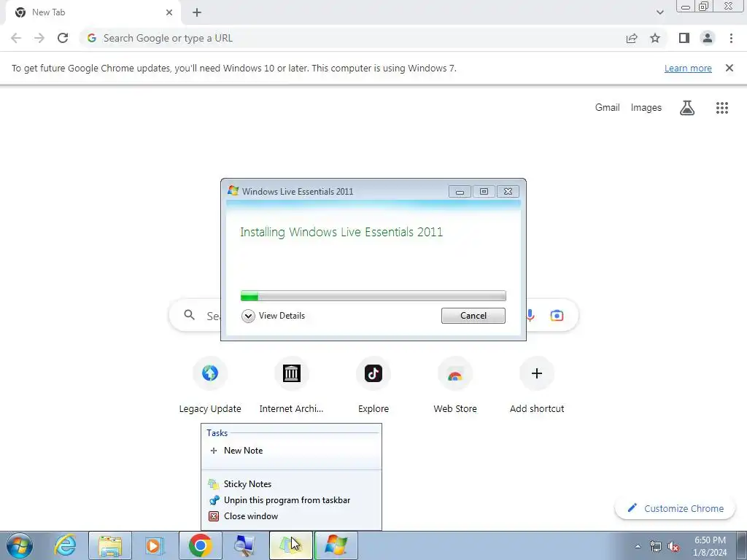
Task: Open the Images link
Action: [646, 108]
